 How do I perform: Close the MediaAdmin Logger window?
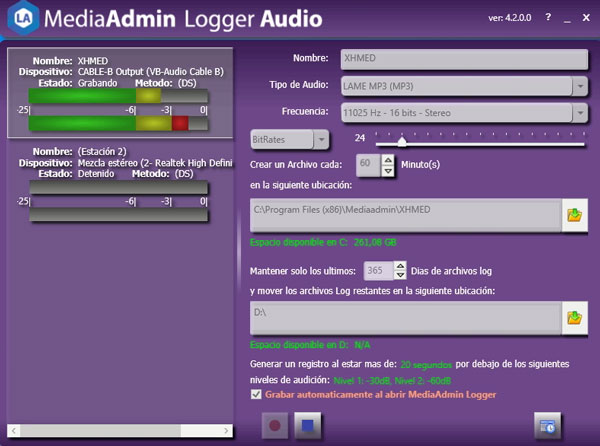coord(585,17)
